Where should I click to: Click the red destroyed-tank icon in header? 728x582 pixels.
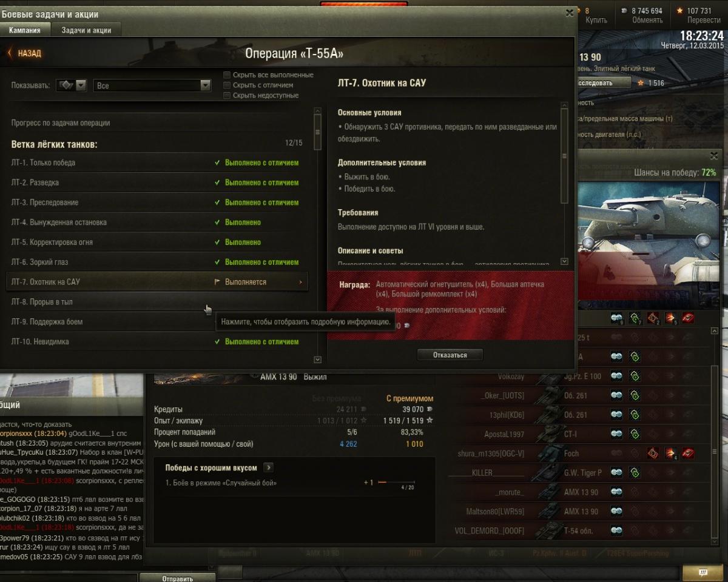(x=689, y=318)
